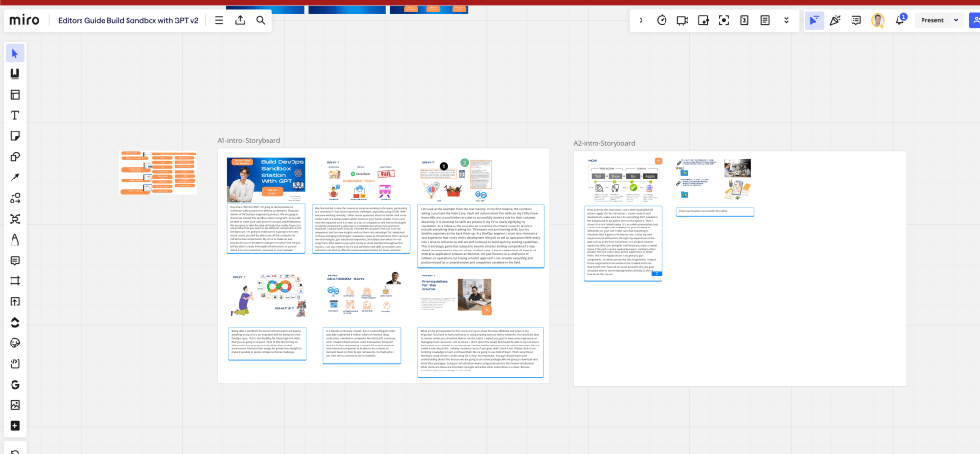This screenshot has width=980, height=454.
Task: Click board title Editors Guide Build Sandbox
Action: click(128, 21)
